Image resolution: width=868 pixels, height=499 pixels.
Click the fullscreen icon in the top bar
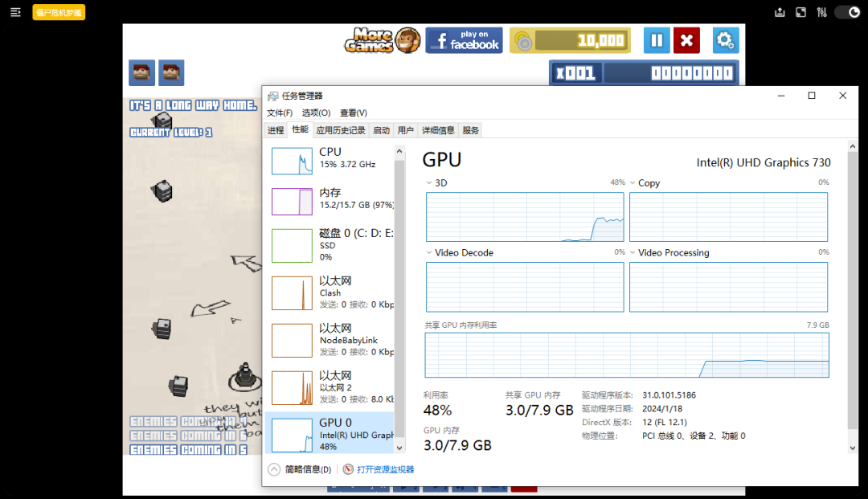tap(799, 12)
